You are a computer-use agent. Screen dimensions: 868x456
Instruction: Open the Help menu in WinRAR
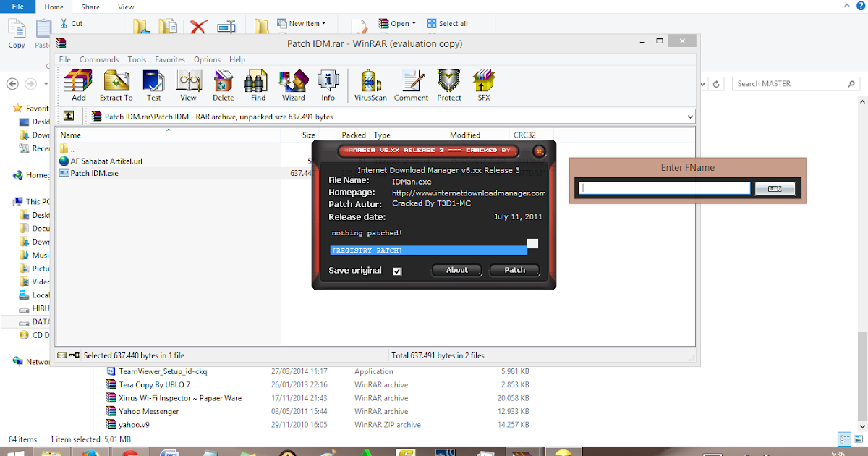coord(237,59)
